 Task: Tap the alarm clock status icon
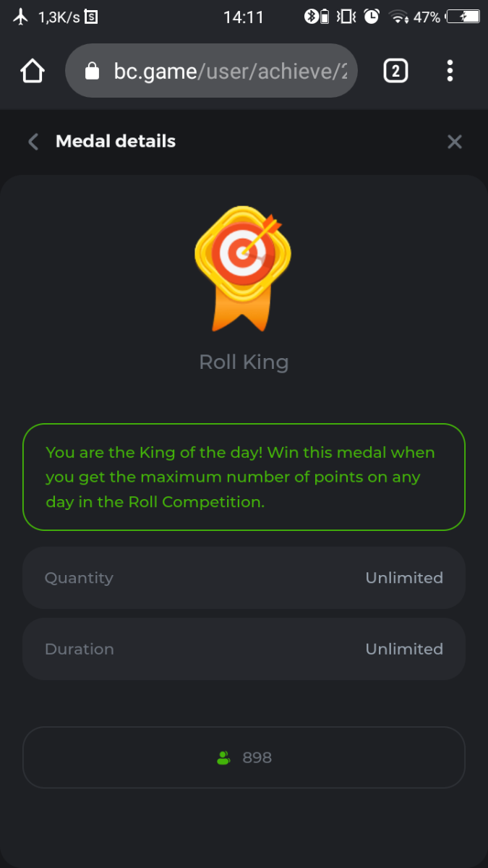372,17
